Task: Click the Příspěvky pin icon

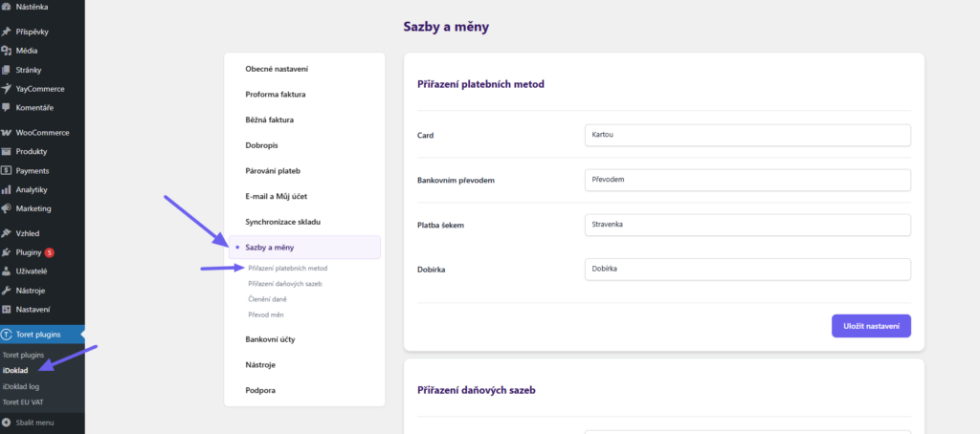Action: click(x=7, y=32)
